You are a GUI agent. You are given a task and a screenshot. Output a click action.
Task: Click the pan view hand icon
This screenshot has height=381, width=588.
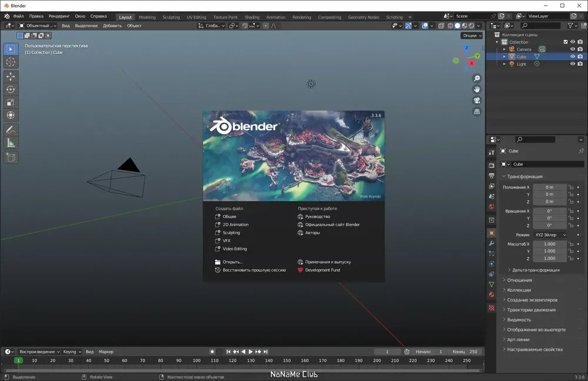point(477,89)
